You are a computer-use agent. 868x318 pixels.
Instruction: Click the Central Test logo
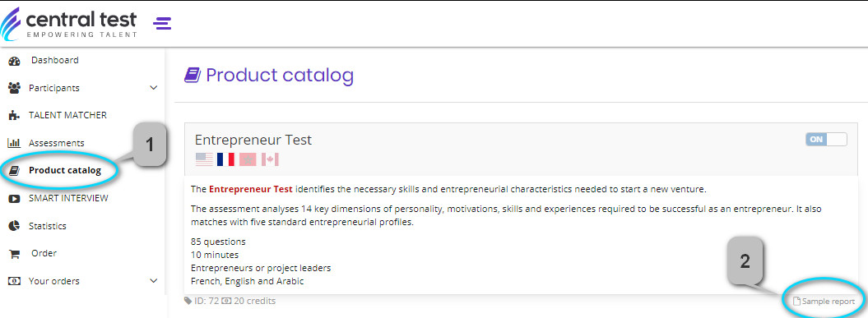[68, 23]
